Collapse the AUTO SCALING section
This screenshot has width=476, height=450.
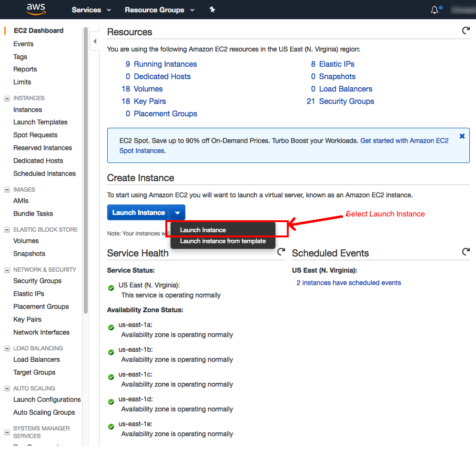click(7, 389)
